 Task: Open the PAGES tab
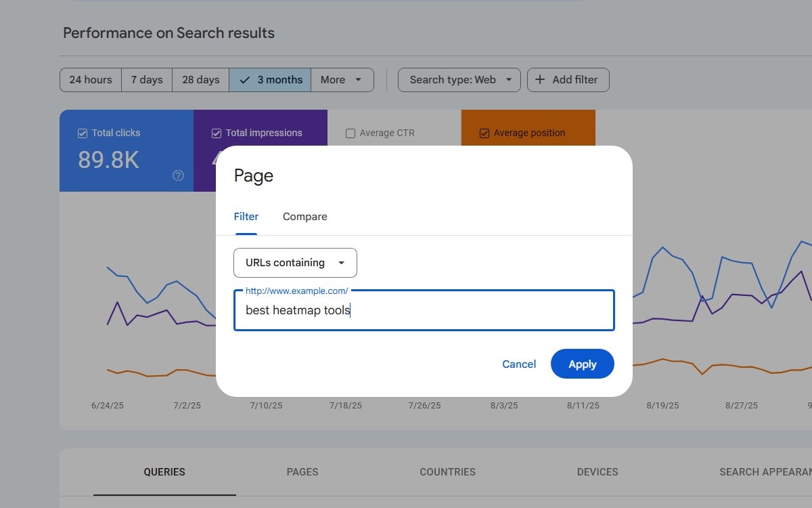click(x=302, y=472)
